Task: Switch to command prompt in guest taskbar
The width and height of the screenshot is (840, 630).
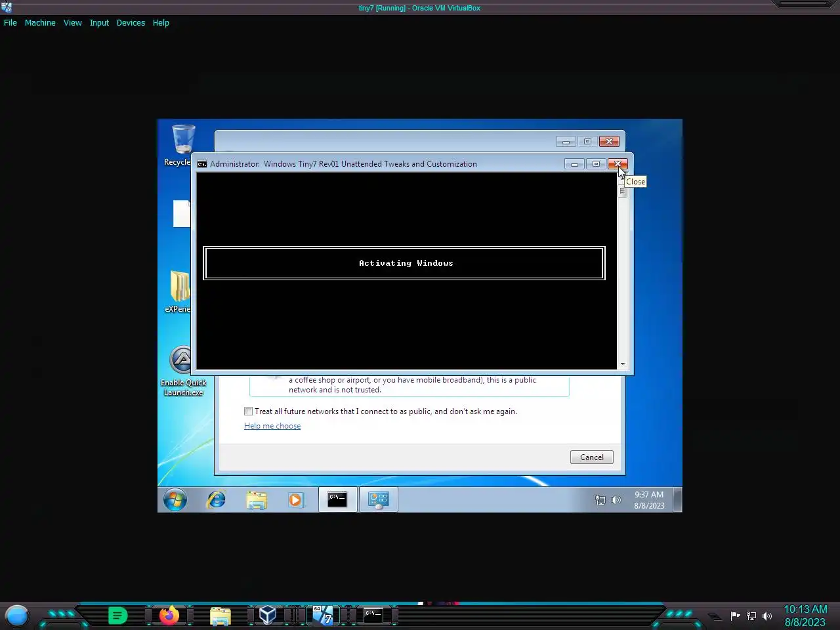Action: [x=337, y=499]
